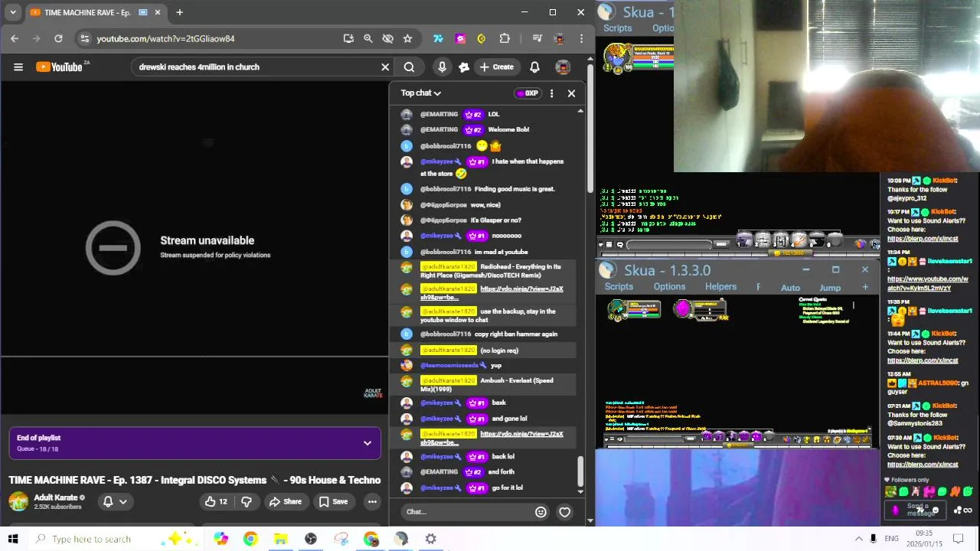
Task: Start voice search with the microphone
Action: (x=442, y=67)
